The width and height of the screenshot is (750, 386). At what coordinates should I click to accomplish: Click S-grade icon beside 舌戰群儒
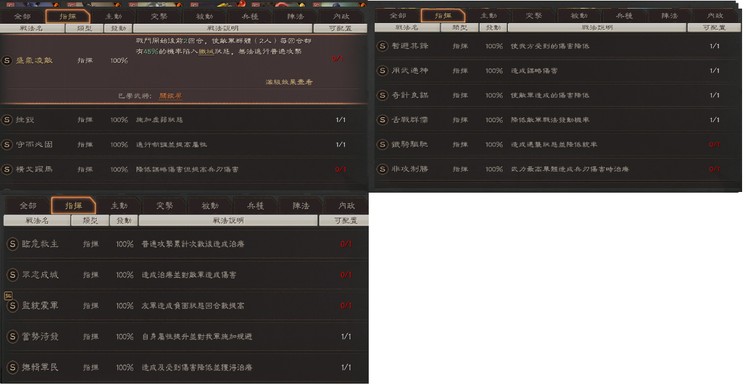pos(382,120)
